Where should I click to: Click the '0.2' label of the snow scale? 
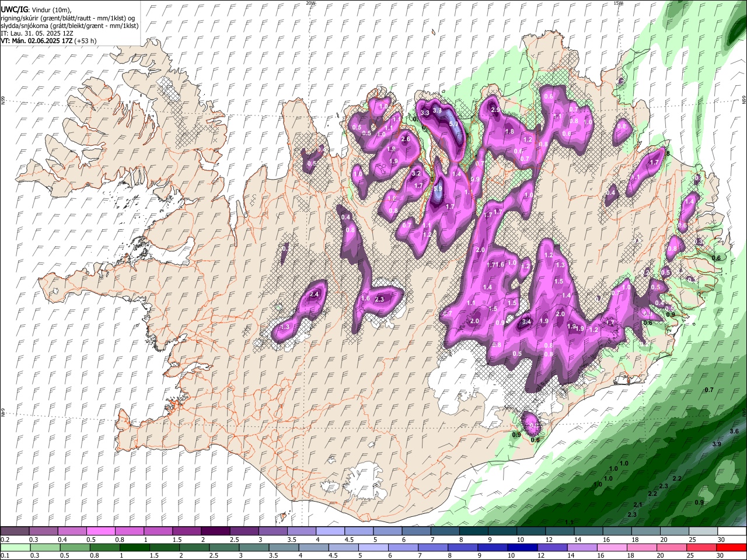click(x=5, y=540)
